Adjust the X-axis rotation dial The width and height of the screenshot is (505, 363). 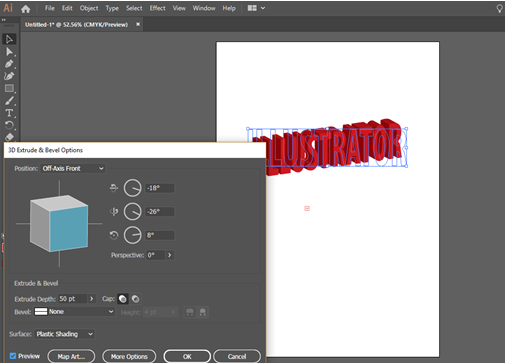point(133,188)
